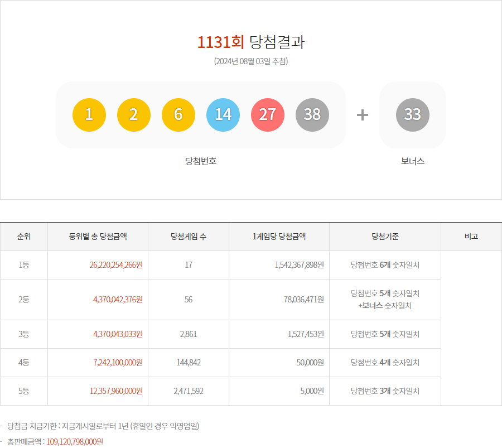Click the '1등' rank cell

(23, 265)
